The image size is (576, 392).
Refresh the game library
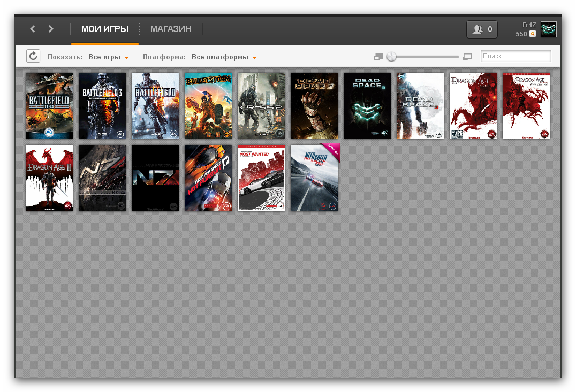click(33, 56)
